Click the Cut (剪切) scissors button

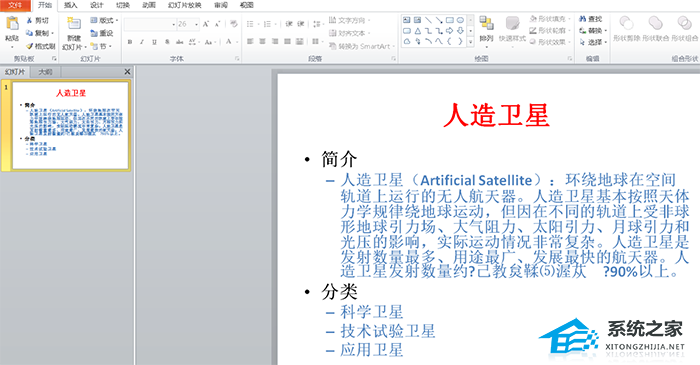pos(38,21)
